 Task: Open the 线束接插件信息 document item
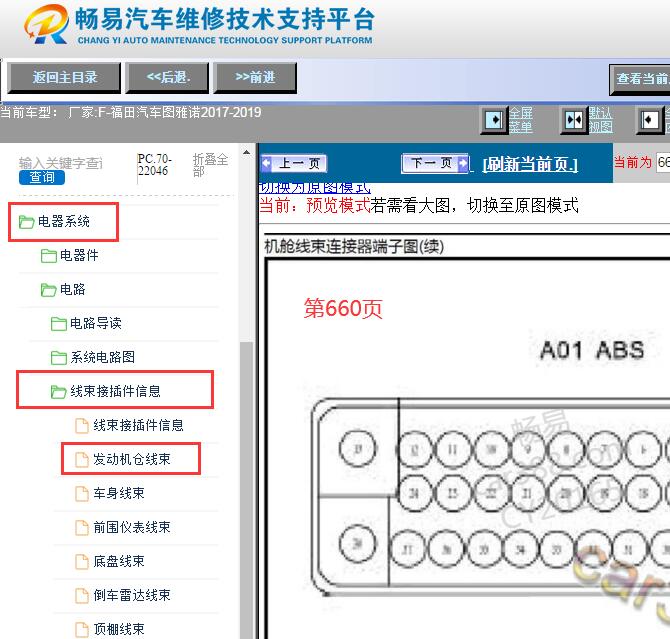click(138, 425)
